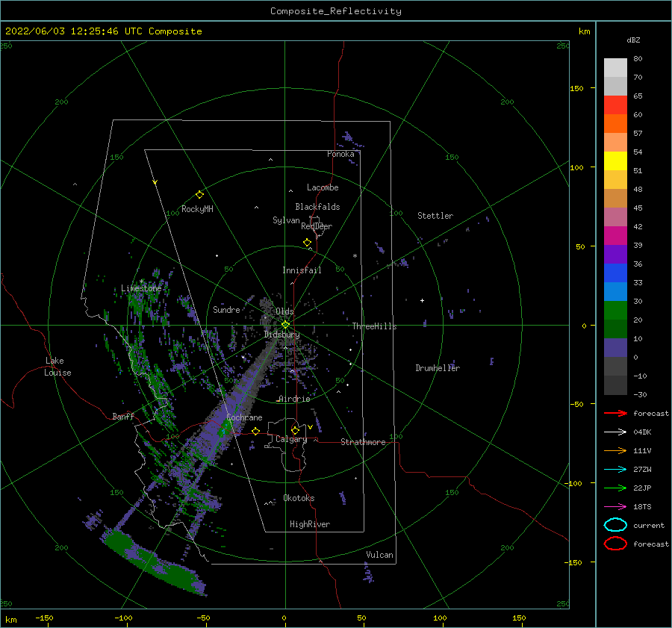Click the yellow diamond marker right of Cochrane

coord(256,431)
